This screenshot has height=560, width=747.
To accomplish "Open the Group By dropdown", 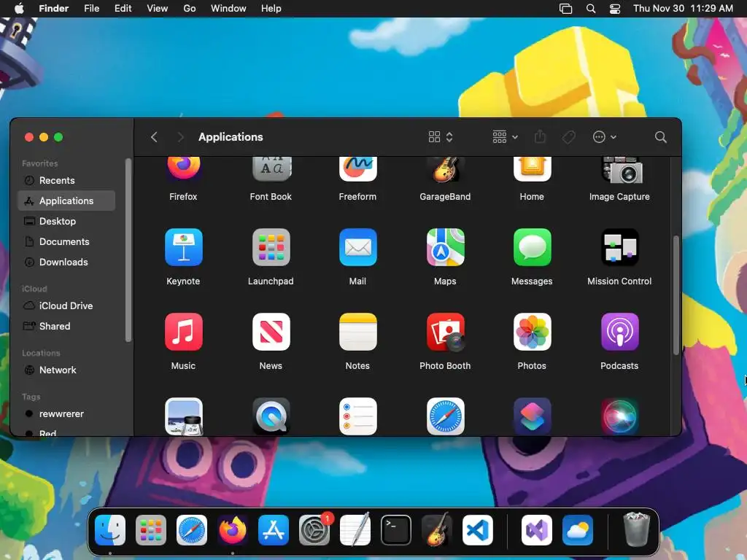I will click(505, 137).
